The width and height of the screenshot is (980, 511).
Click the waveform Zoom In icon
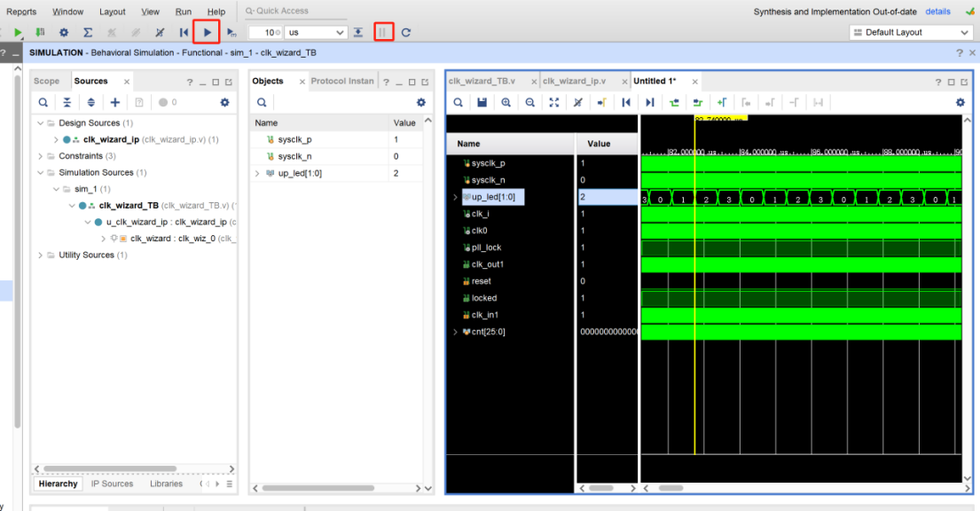tap(506, 103)
